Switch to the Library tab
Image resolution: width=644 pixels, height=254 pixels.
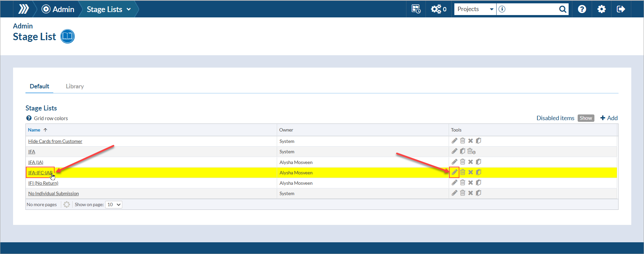coord(75,86)
